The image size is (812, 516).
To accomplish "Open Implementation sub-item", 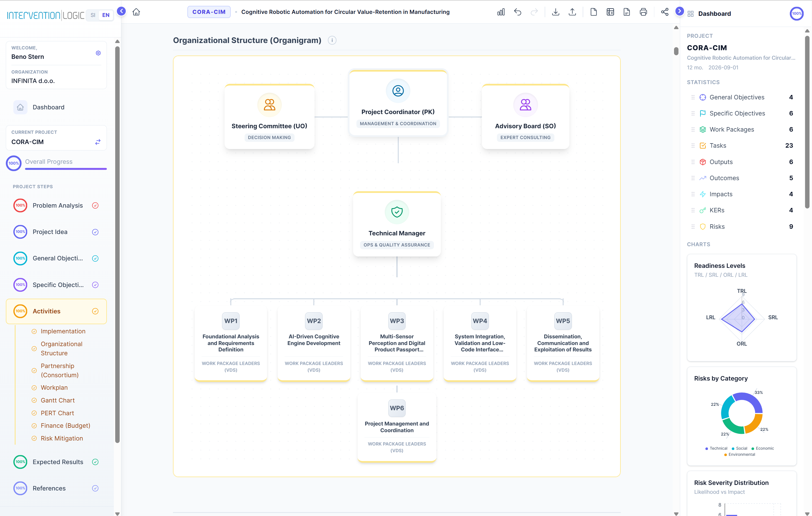I will pyautogui.click(x=63, y=331).
